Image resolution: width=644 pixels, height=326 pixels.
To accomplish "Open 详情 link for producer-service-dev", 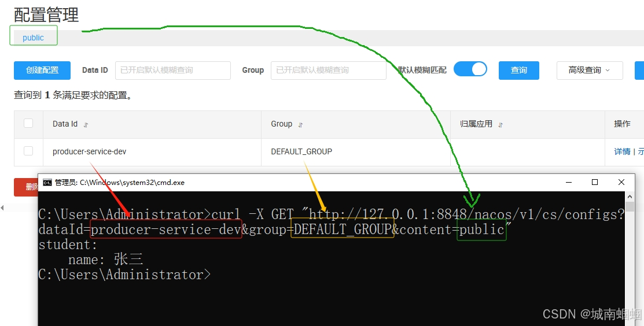I will tap(622, 151).
